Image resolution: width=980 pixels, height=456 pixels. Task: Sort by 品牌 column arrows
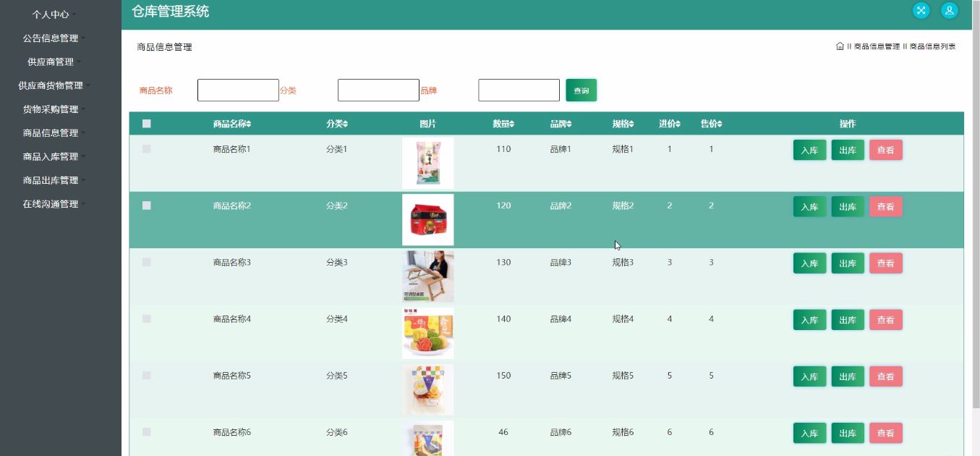[569, 124]
